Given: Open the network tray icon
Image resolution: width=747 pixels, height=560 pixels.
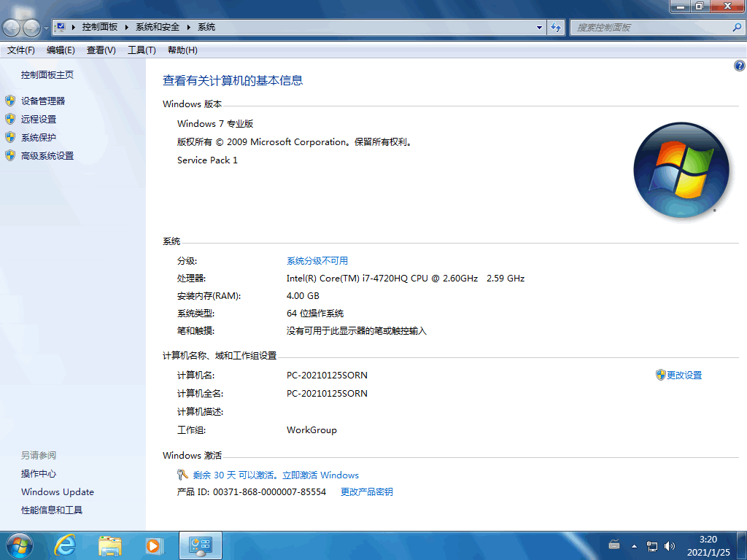Looking at the screenshot, I should 651,546.
